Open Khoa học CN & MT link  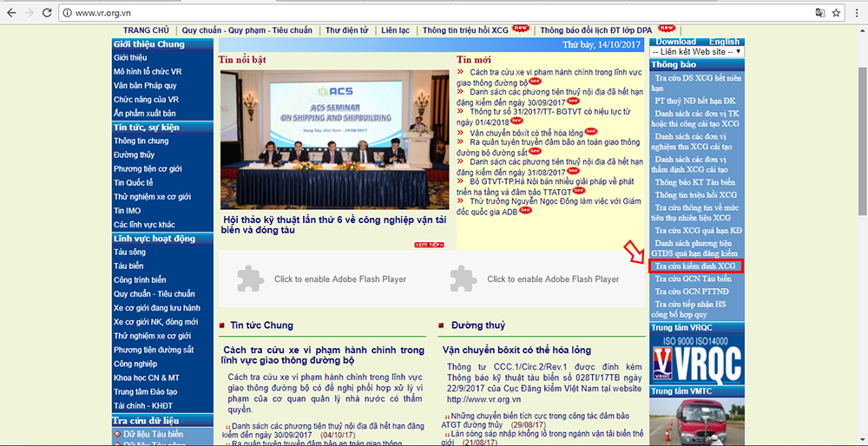pos(146,378)
